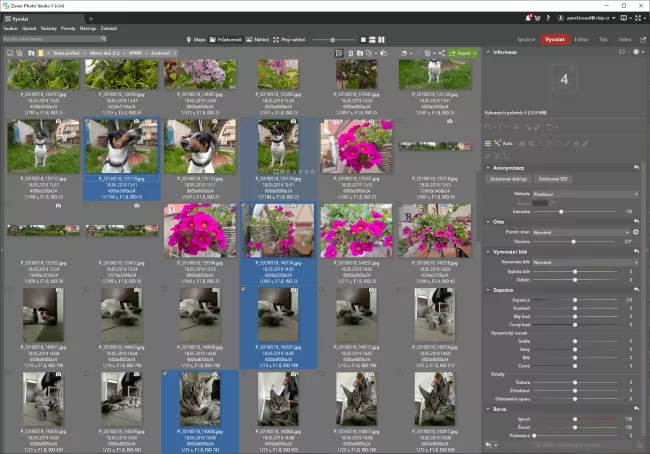Image resolution: width=650 pixels, height=454 pixels.
Task: Select the pink flowers thumbnail P_20180518_133154
Action: (x=198, y=230)
